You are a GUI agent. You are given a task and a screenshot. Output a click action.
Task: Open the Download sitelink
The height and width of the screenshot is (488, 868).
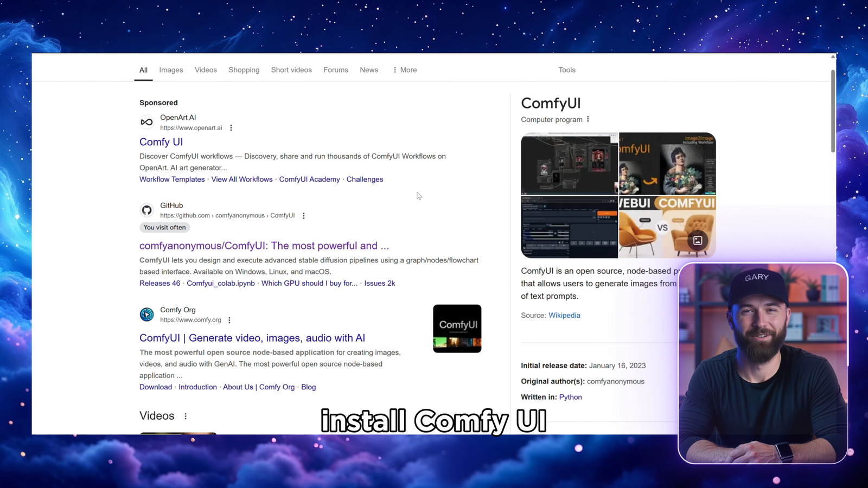(156, 387)
